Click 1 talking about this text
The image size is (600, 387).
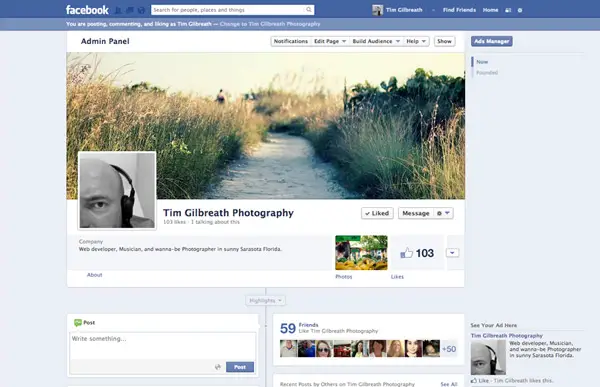click(215, 222)
